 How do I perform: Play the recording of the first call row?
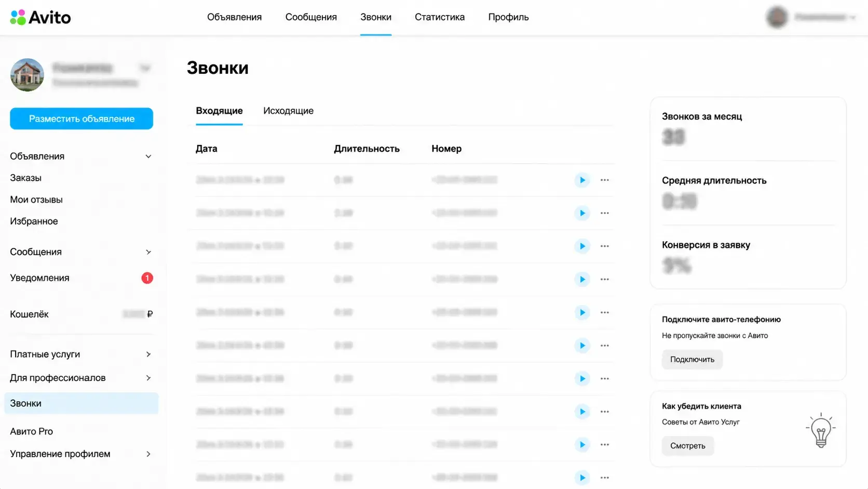(582, 180)
